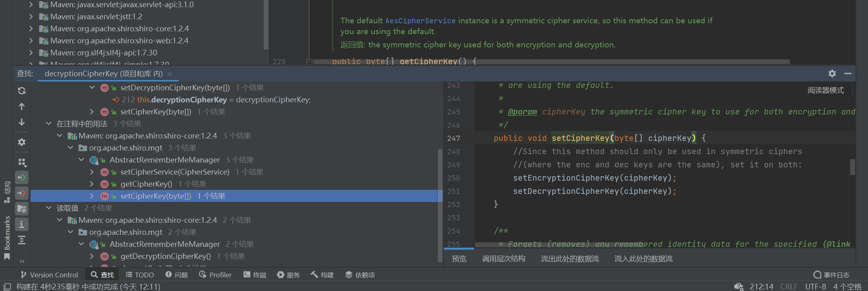Toggle code fold at line 228

tap(309, 61)
